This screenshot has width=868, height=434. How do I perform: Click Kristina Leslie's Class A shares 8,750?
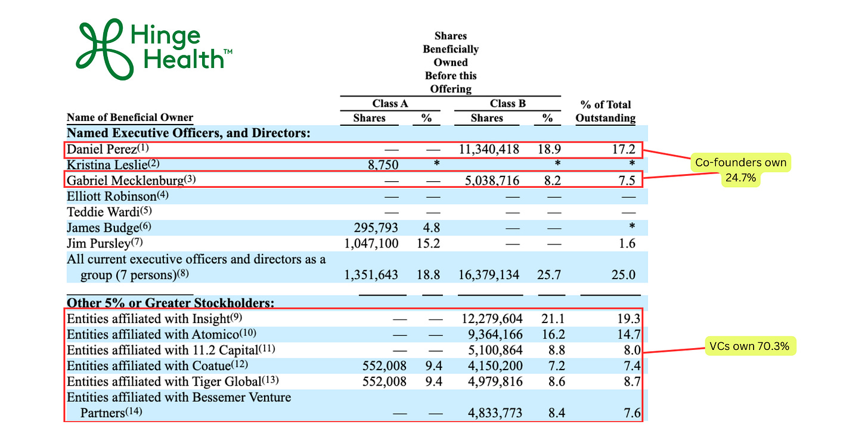(385, 165)
